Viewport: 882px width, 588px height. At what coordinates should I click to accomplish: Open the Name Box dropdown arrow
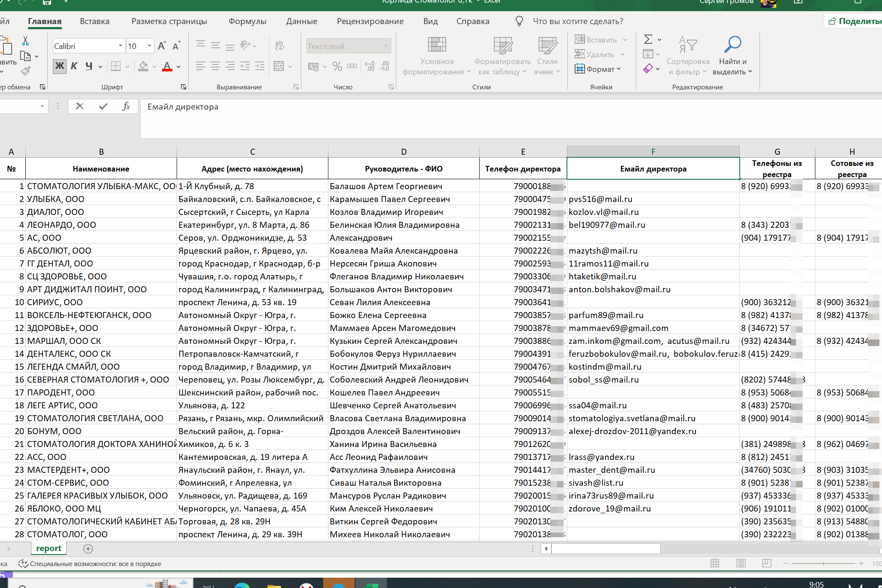42,106
